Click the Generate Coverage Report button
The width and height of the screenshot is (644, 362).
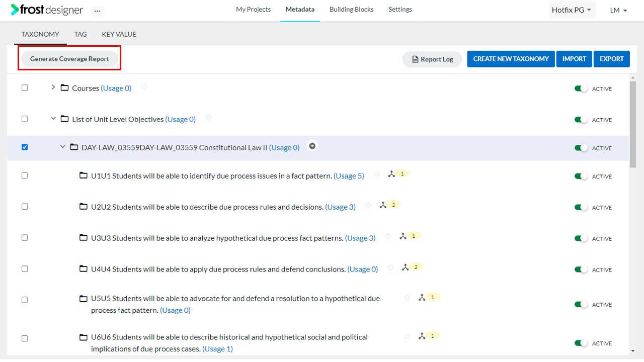pos(69,58)
